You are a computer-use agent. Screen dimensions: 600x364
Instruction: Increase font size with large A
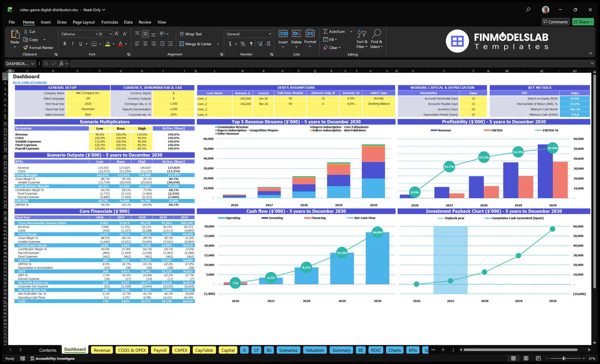coord(117,34)
